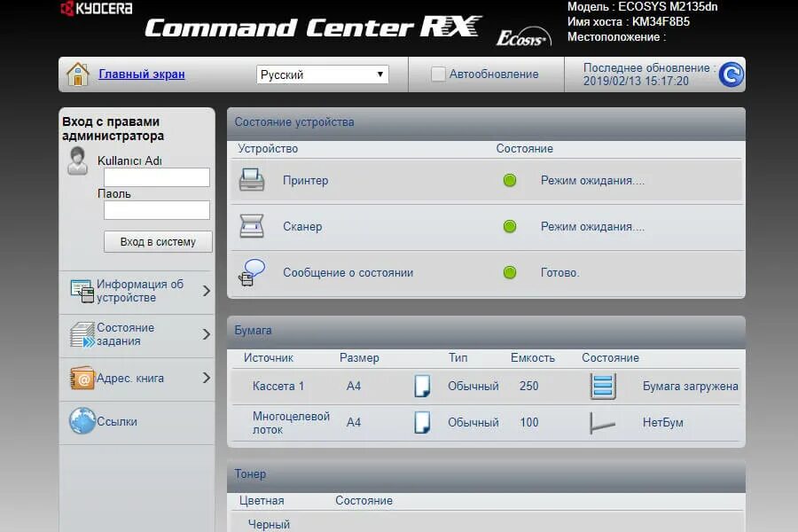The height and width of the screenshot is (532, 798).
Task: Expand the Информация об устройстве chevron
Action: [x=206, y=291]
